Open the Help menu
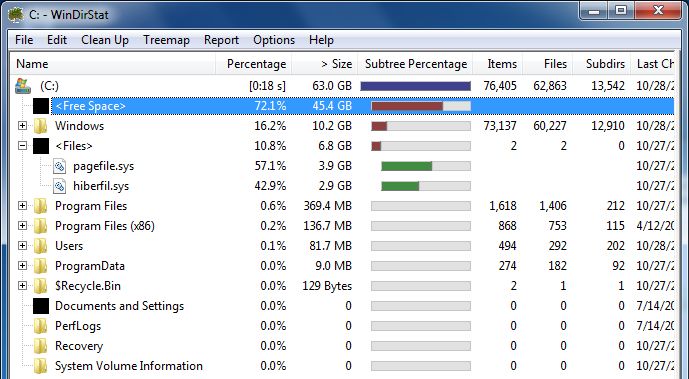The image size is (689, 379). coord(321,40)
